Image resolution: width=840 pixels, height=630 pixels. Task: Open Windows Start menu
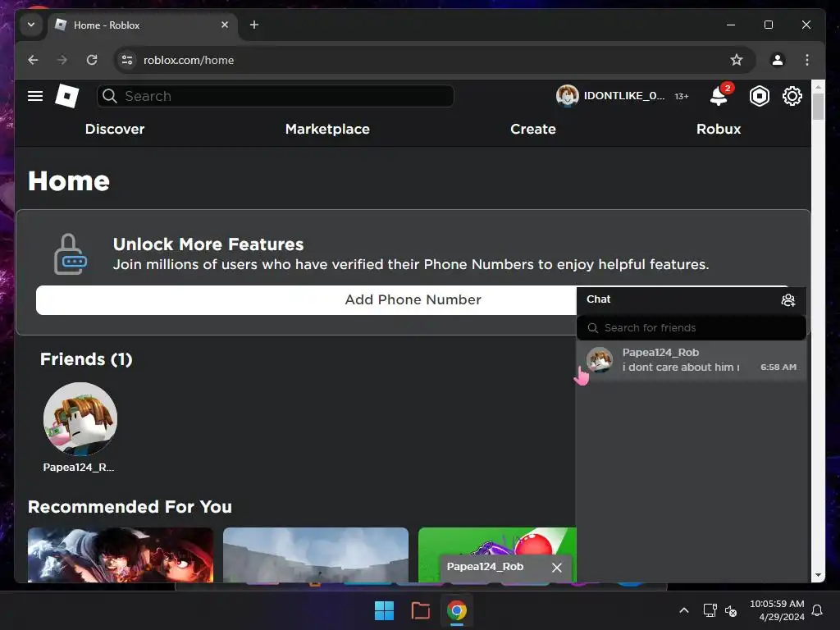(x=384, y=610)
